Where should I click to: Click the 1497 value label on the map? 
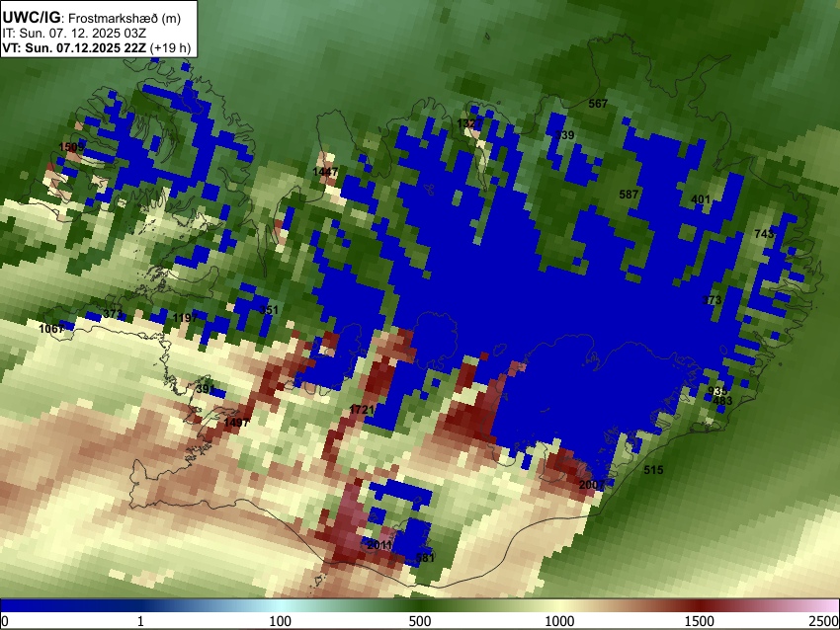pos(236,423)
